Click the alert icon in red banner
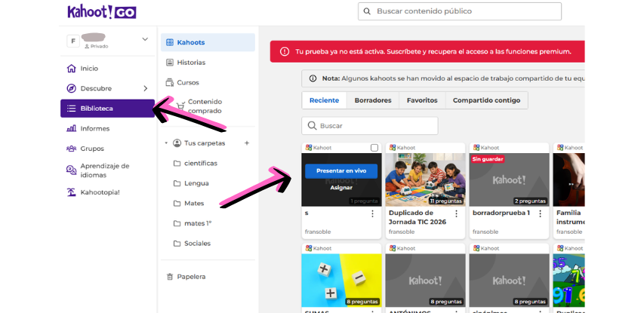 click(x=284, y=52)
